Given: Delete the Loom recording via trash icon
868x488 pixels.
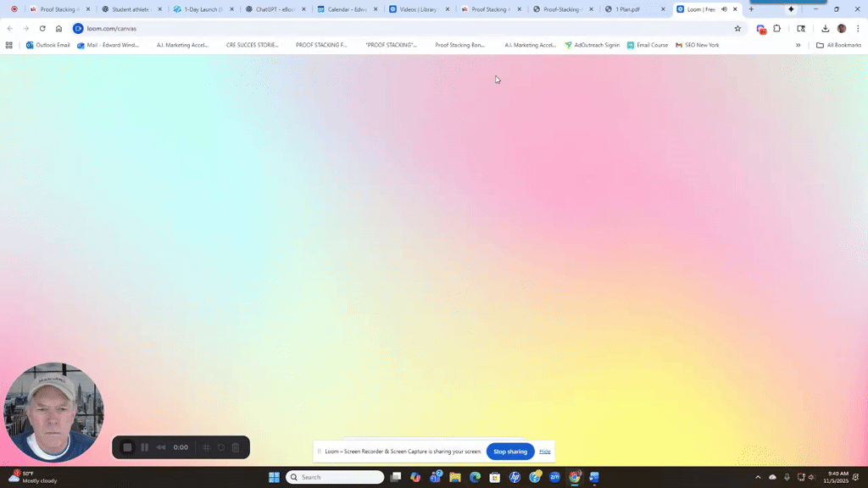Looking at the screenshot, I should coord(236,447).
